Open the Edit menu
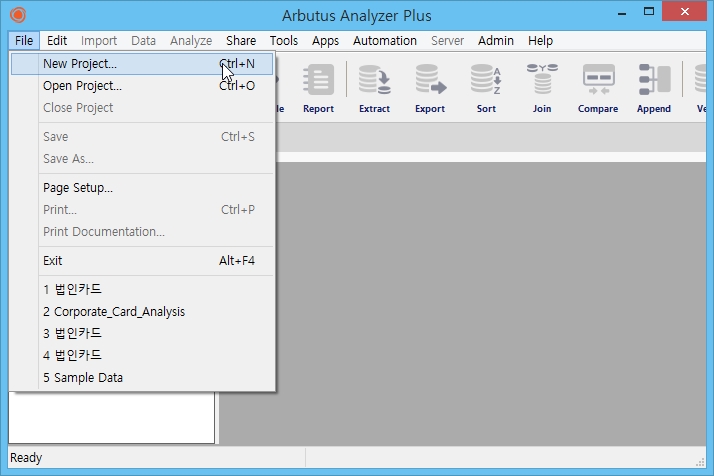This screenshot has height=476, width=714. 57,41
